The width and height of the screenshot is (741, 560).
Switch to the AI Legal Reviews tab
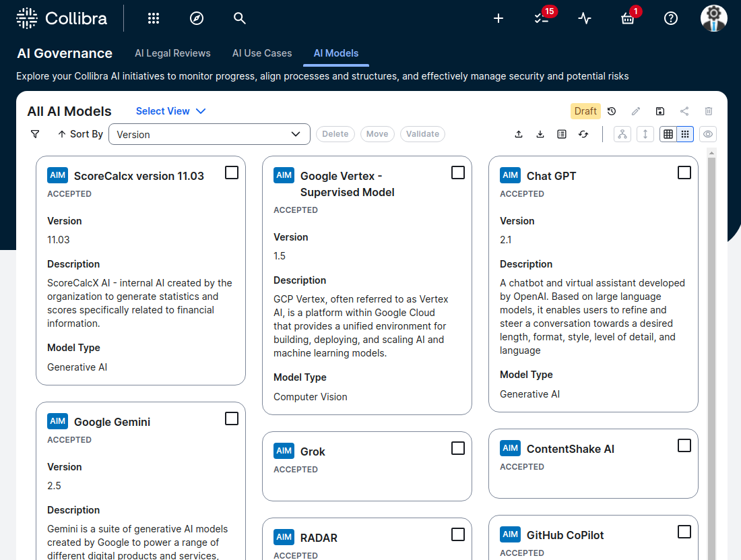pyautogui.click(x=172, y=53)
